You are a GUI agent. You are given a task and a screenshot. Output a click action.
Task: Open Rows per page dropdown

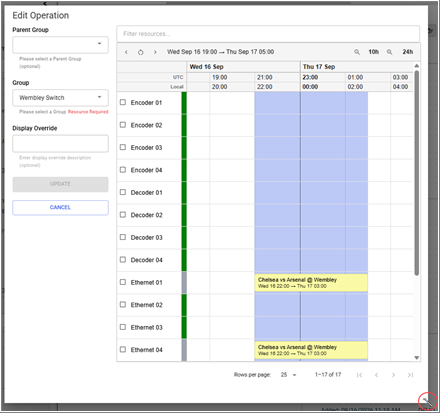[x=288, y=375]
